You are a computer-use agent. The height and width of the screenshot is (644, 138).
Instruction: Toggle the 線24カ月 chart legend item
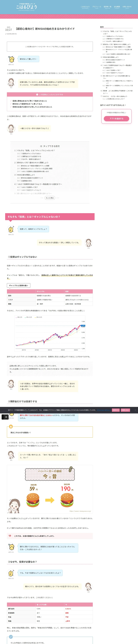(38, 317)
